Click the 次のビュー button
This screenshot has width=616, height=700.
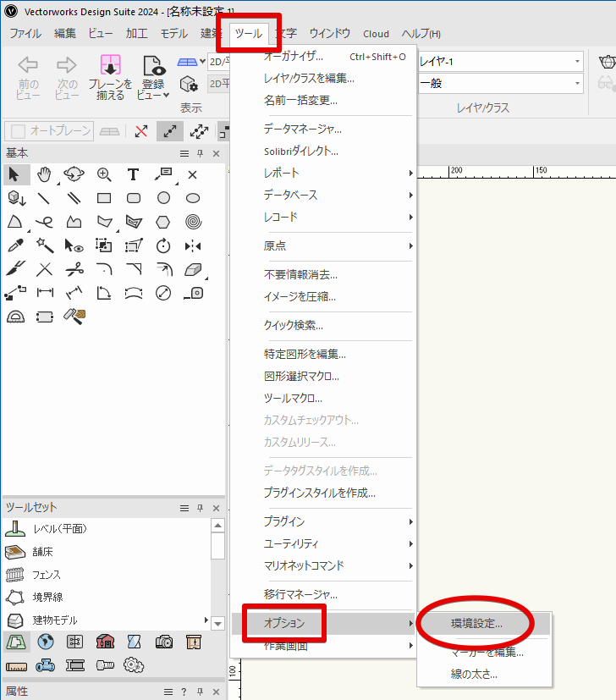[x=67, y=77]
